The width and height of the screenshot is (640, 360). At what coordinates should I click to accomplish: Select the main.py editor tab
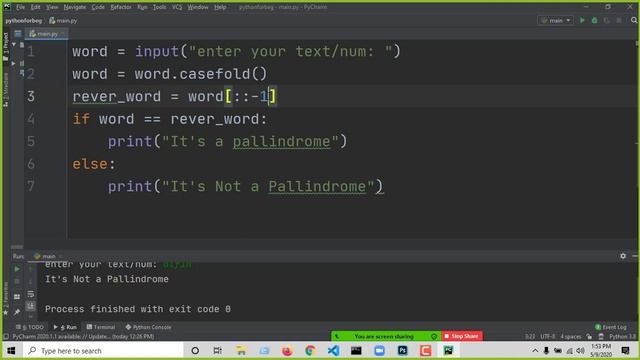click(46, 34)
